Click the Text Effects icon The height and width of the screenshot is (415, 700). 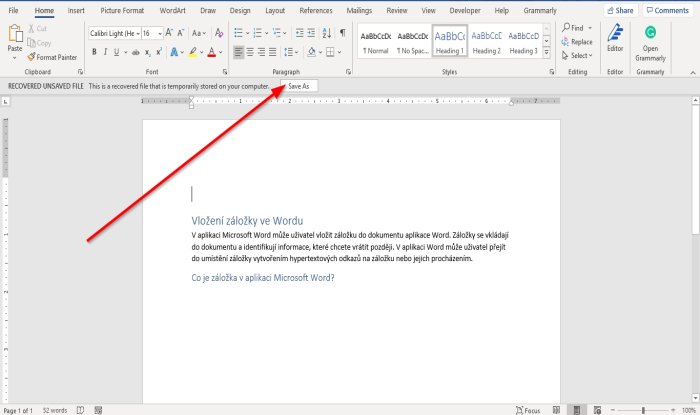click(x=176, y=51)
